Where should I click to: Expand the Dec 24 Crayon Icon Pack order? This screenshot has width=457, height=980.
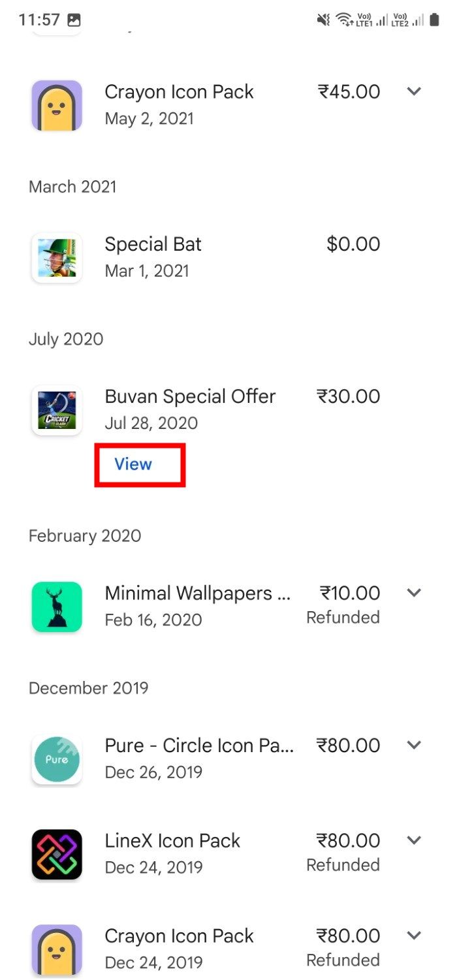point(414,936)
